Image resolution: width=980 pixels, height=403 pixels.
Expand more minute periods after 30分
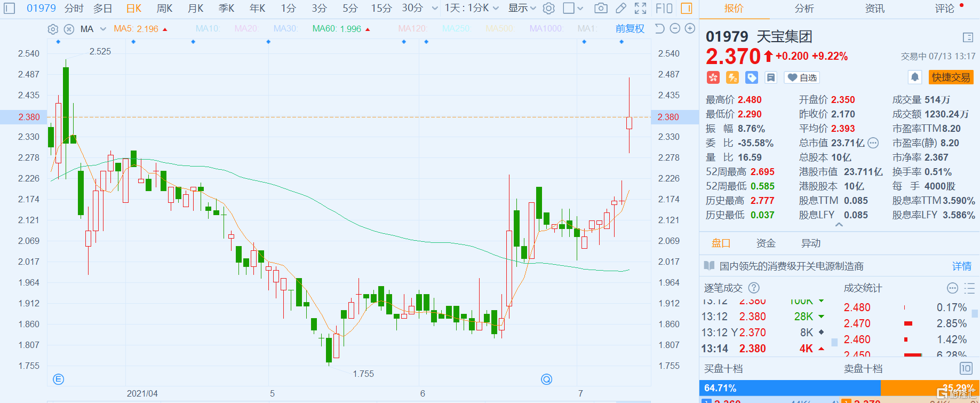coord(435,8)
